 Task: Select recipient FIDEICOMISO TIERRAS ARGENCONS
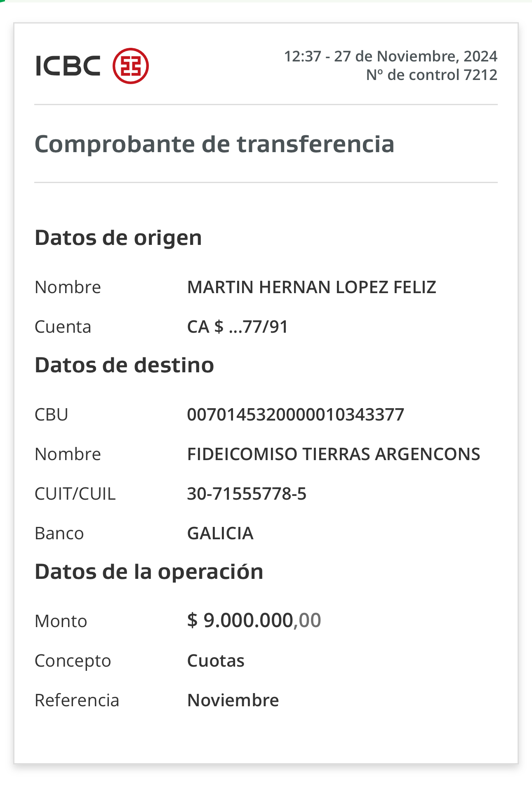(334, 454)
